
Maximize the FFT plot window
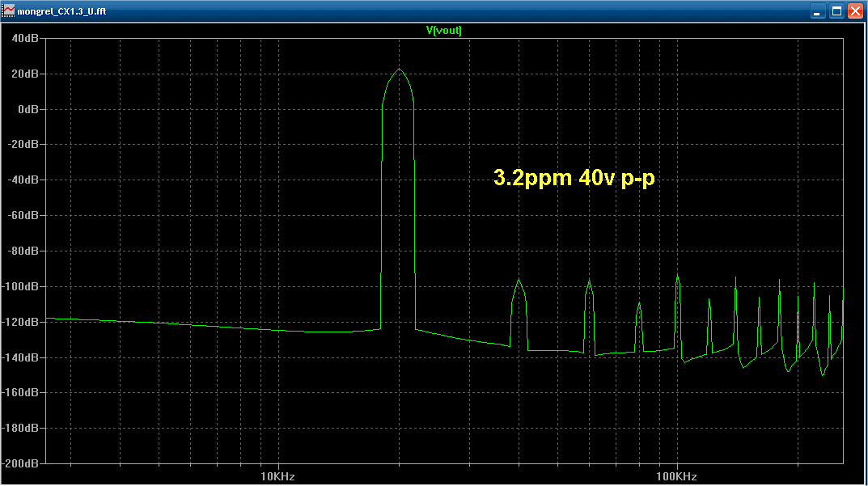pos(836,11)
